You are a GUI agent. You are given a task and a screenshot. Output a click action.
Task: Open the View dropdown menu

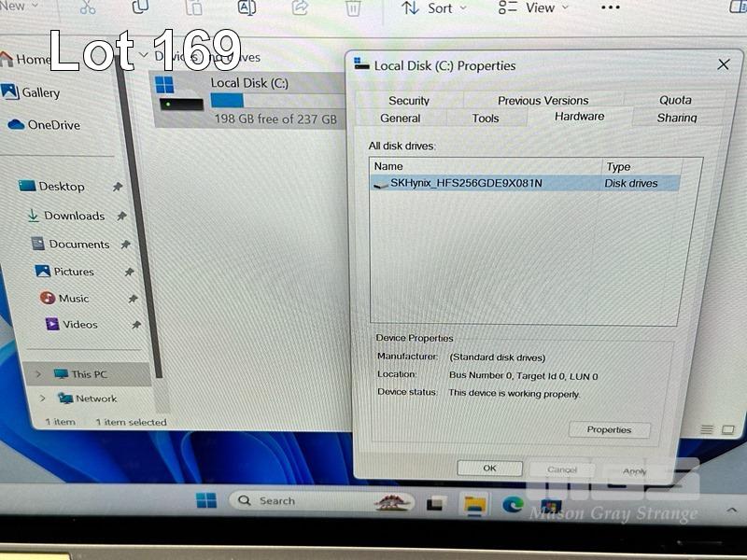coord(529,8)
